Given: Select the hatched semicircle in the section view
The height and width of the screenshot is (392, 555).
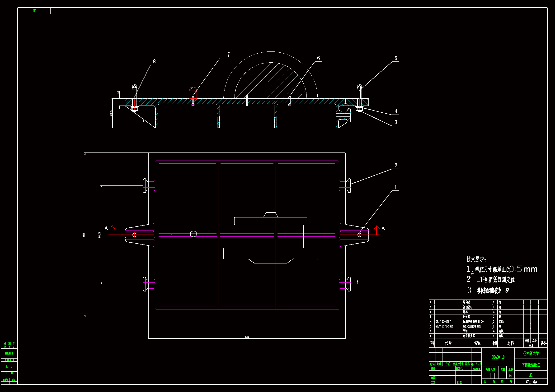Looking at the screenshot, I should (x=270, y=81).
